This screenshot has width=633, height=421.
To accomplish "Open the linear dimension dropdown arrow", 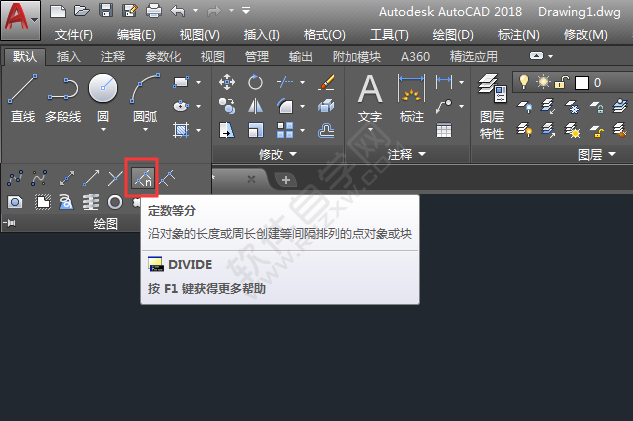I will tap(461, 82).
